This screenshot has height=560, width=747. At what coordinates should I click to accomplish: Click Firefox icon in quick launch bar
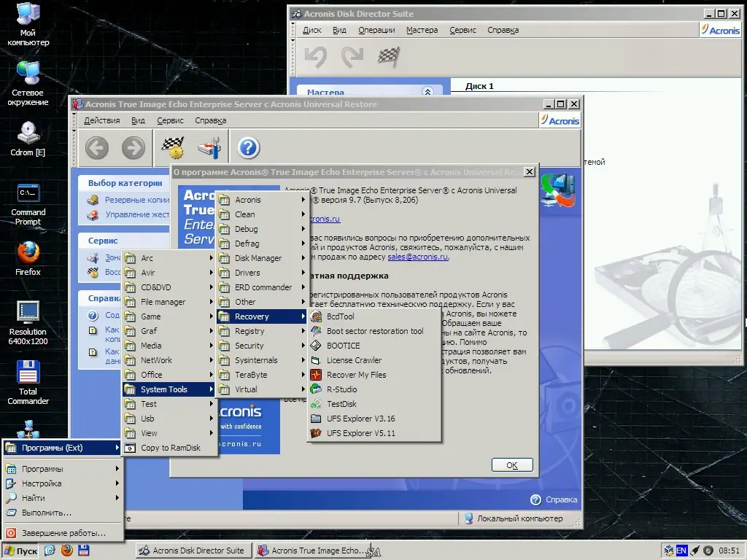pyautogui.click(x=66, y=551)
